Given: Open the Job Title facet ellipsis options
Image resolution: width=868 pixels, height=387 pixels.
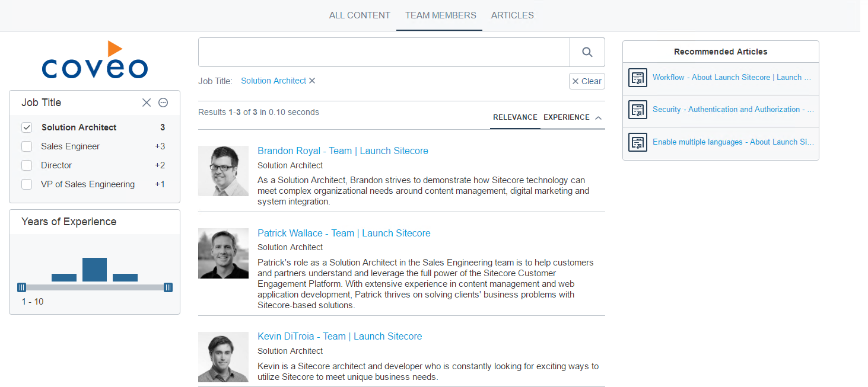Looking at the screenshot, I should point(163,103).
